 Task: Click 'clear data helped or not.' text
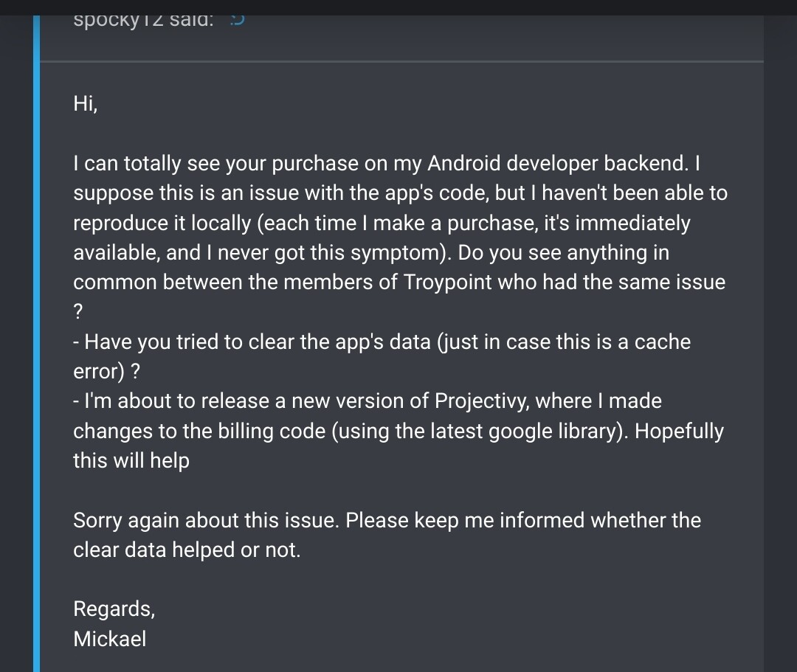pos(187,550)
